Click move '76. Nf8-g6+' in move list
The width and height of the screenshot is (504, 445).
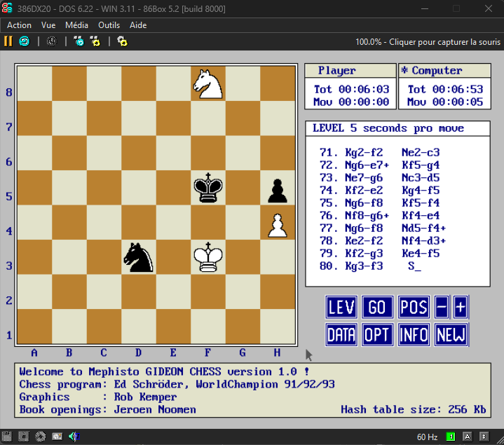354,215
